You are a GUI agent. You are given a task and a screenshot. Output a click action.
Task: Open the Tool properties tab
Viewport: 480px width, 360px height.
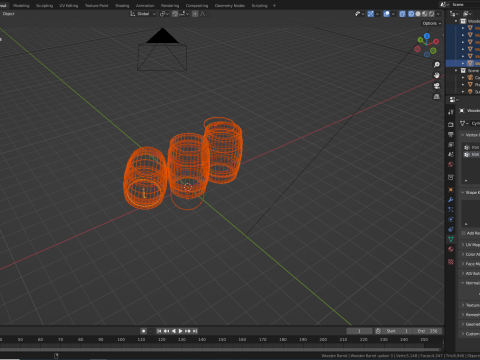tap(451, 112)
